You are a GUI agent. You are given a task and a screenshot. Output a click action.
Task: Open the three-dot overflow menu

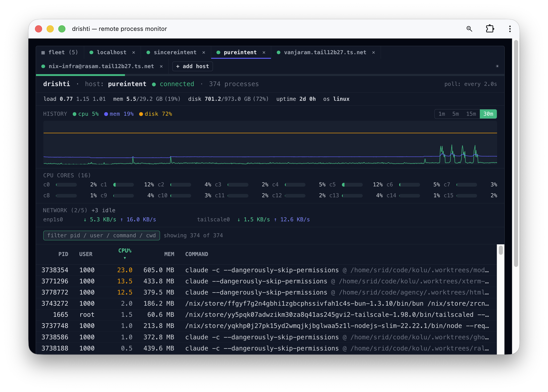pyautogui.click(x=510, y=29)
